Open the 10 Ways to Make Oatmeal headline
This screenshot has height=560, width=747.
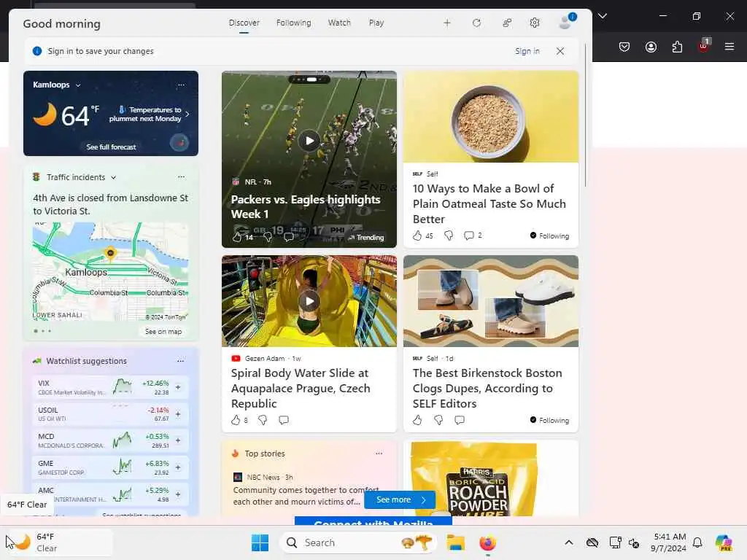coord(489,204)
